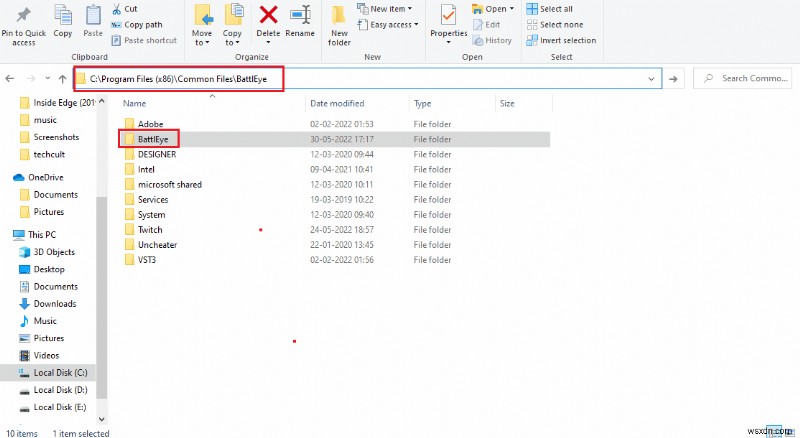Click the navigation pane scrollbar
800x438 pixels.
(102, 297)
